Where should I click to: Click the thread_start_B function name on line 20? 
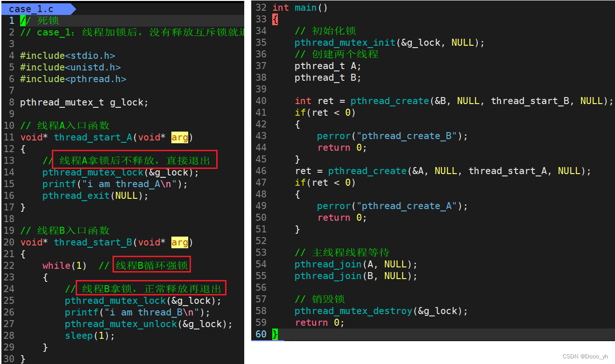click(93, 242)
